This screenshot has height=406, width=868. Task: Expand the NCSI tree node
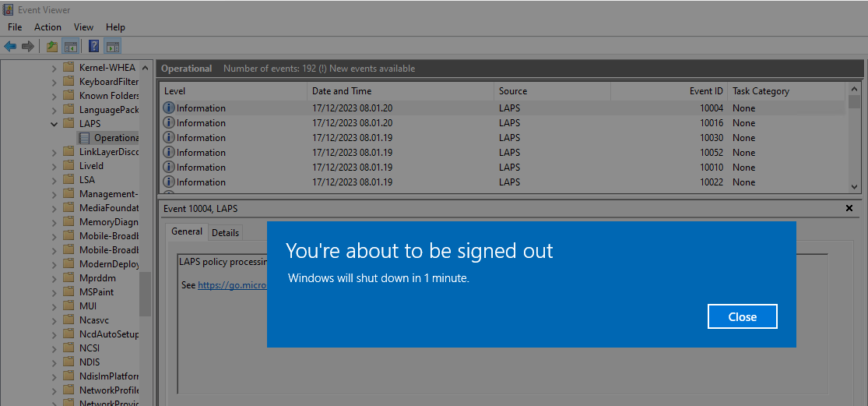point(54,348)
